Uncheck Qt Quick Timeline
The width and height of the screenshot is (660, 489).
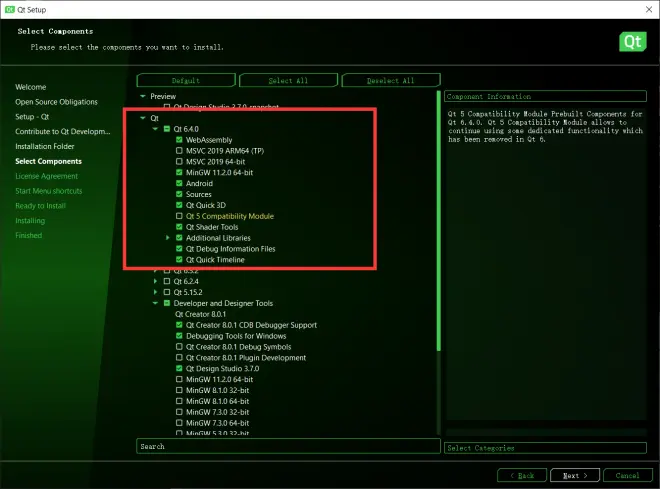click(x=179, y=260)
